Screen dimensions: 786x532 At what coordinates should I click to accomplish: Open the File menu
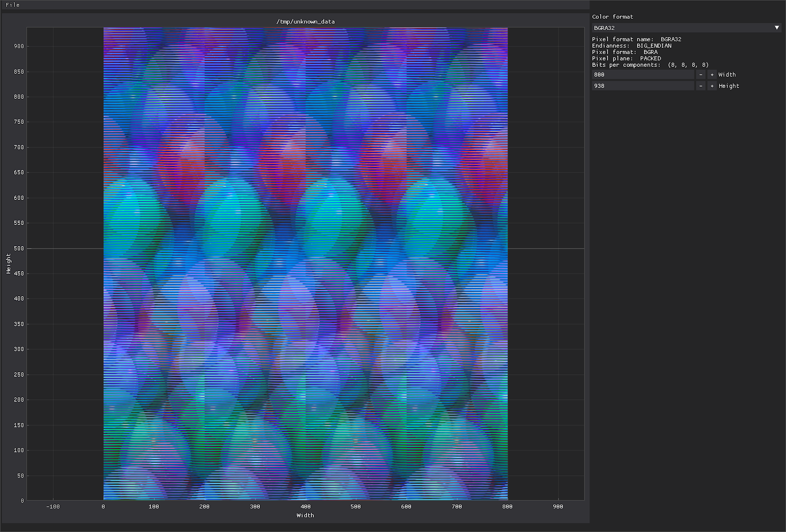pyautogui.click(x=13, y=5)
